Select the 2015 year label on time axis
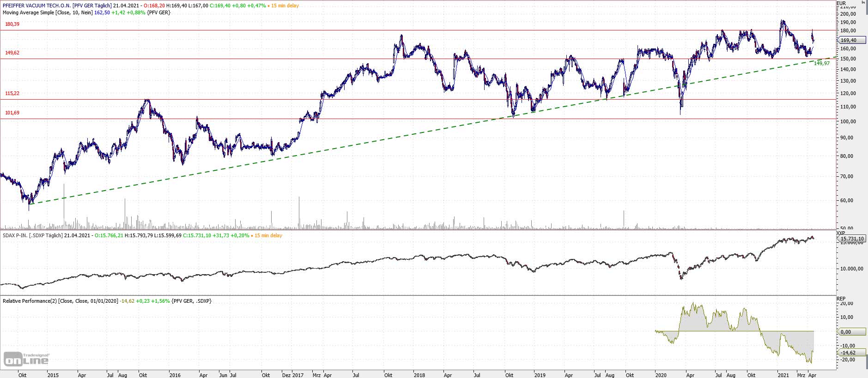868x378 pixels. tap(53, 375)
